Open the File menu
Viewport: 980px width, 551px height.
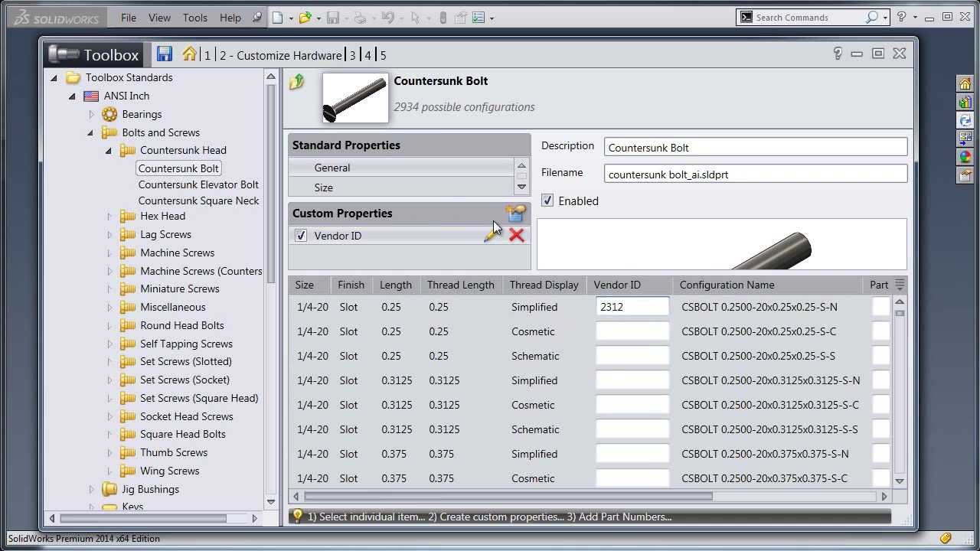pos(129,18)
